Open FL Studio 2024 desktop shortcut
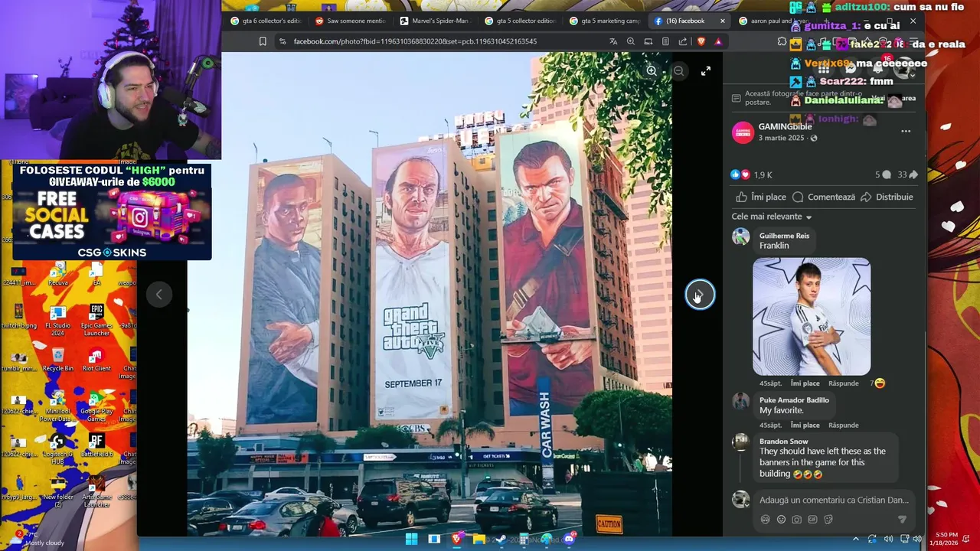This screenshot has width=980, height=551. coord(57,320)
